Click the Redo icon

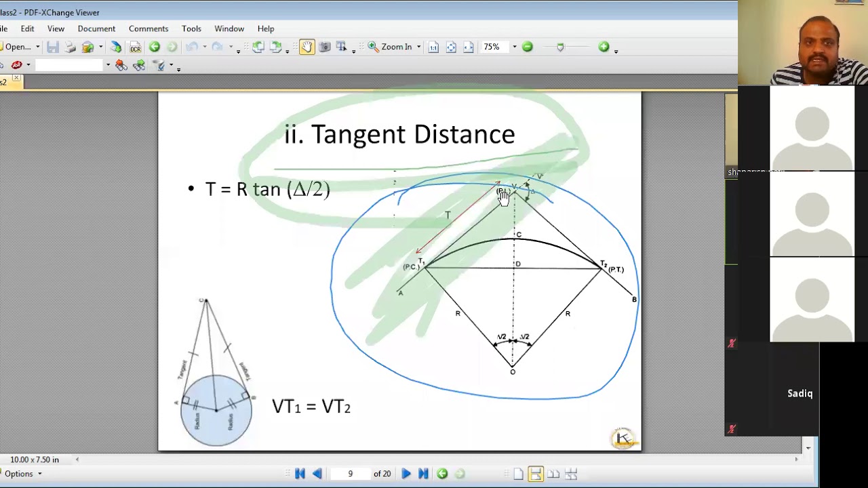click(x=217, y=47)
